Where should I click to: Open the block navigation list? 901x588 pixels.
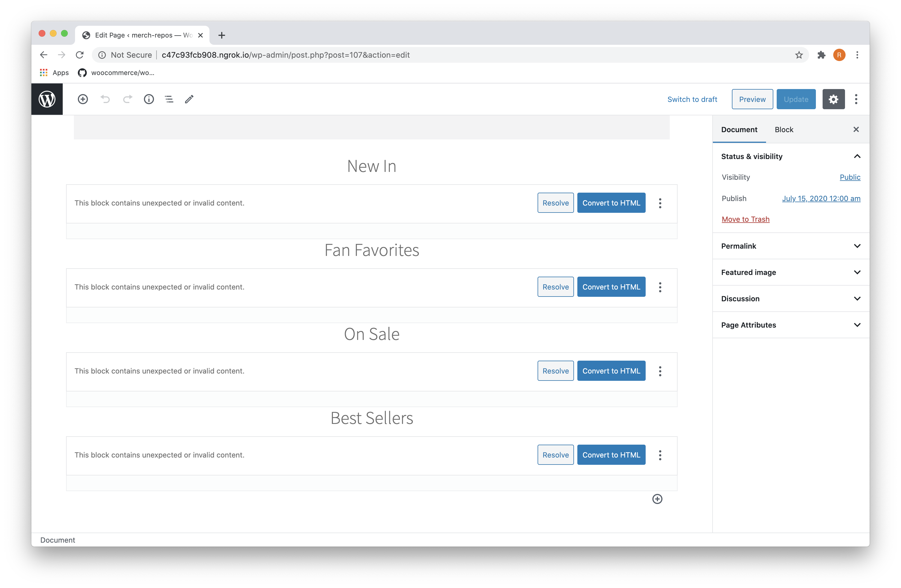click(x=169, y=99)
